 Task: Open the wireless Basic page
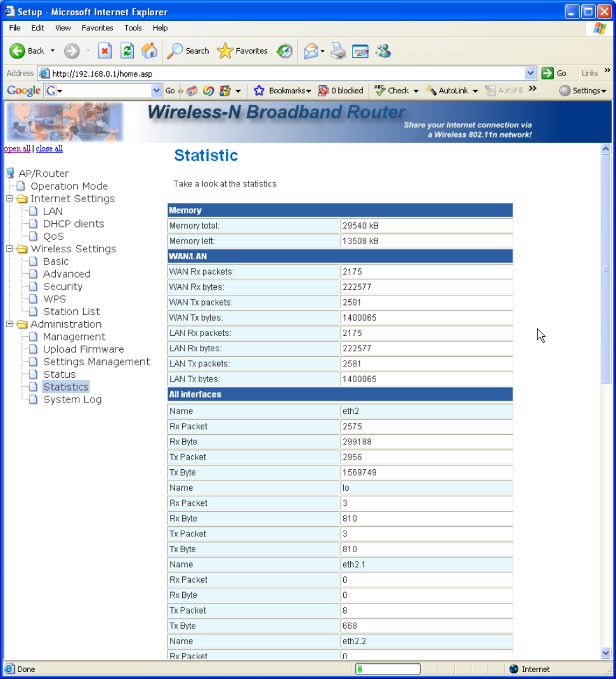tap(56, 262)
